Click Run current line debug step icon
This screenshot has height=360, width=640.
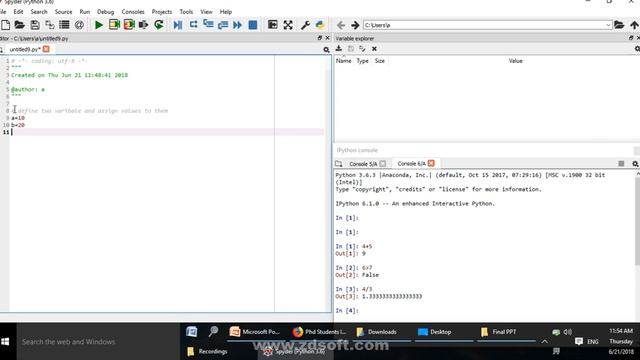pyautogui.click(x=193, y=25)
